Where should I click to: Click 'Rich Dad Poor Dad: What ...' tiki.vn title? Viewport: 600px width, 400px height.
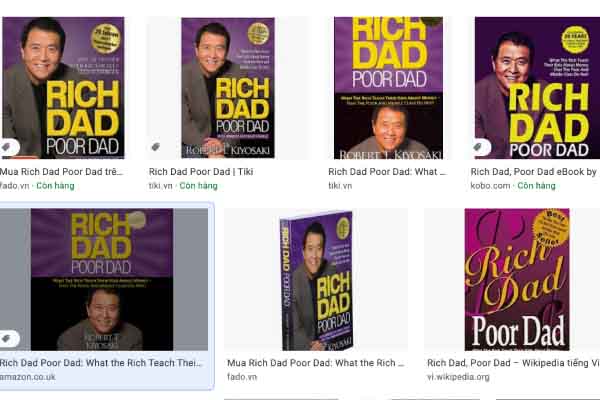point(387,172)
